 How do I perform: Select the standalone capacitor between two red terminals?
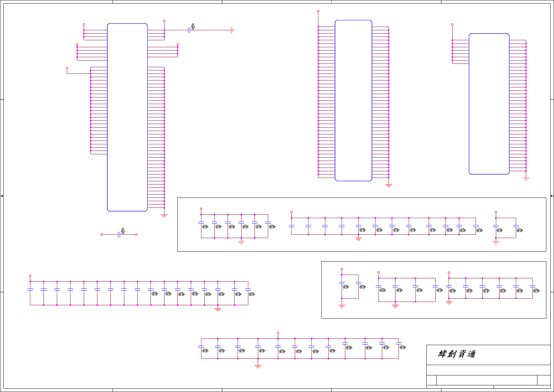[119, 234]
